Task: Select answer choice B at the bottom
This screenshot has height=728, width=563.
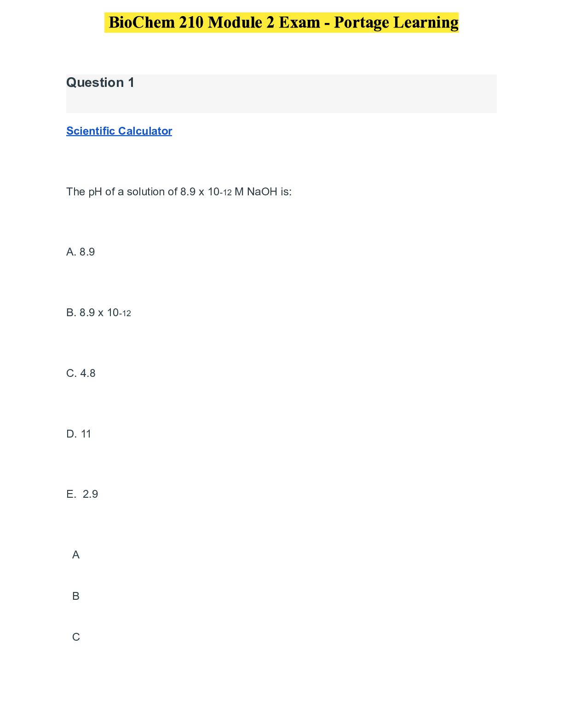Action: pyautogui.click(x=76, y=596)
